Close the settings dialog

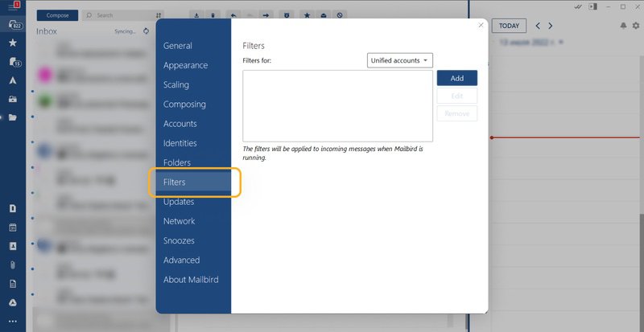[481, 25]
